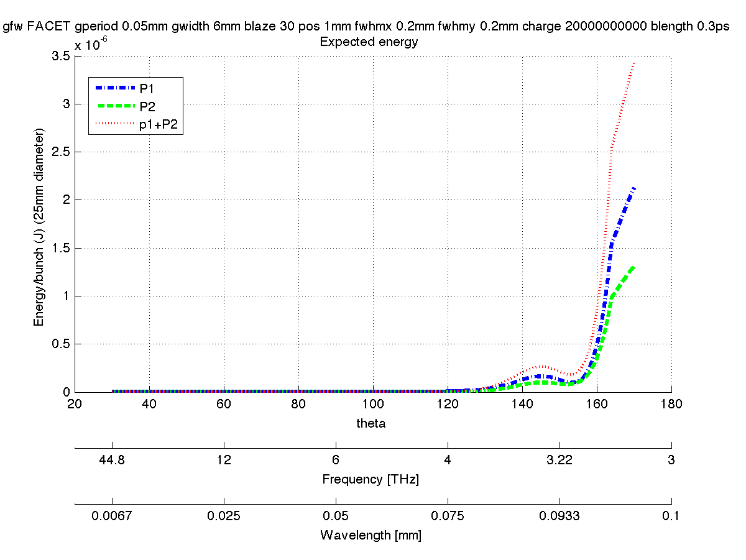Viewport: 746px width, 560px height.
Task: Click the 'Energy/bunch (J)' y-axis label
Action: pyautogui.click(x=39, y=227)
